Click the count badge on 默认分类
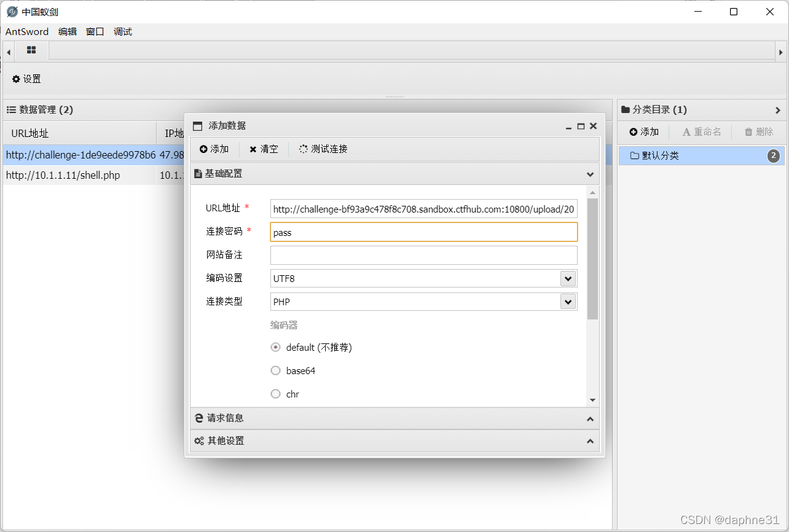 point(773,156)
